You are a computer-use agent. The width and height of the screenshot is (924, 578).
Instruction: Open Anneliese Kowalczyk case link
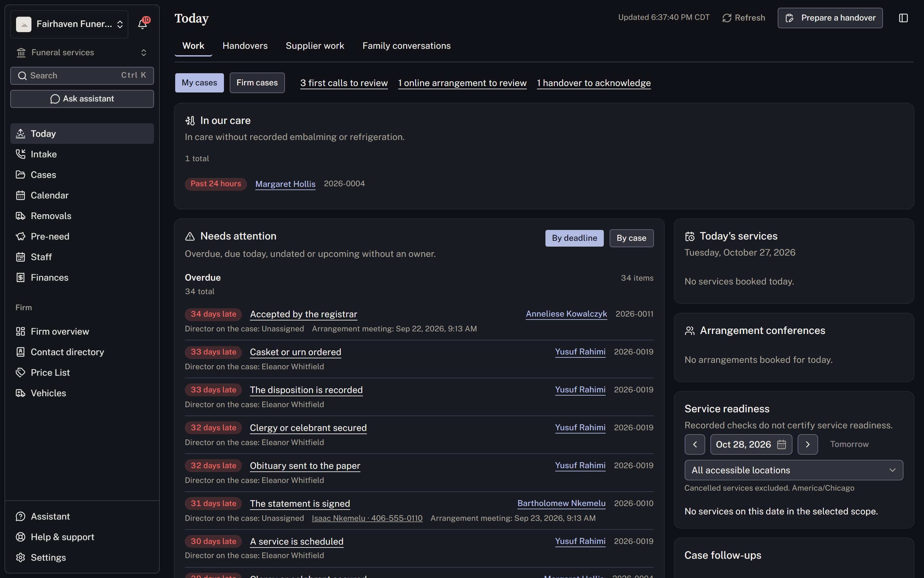click(566, 314)
